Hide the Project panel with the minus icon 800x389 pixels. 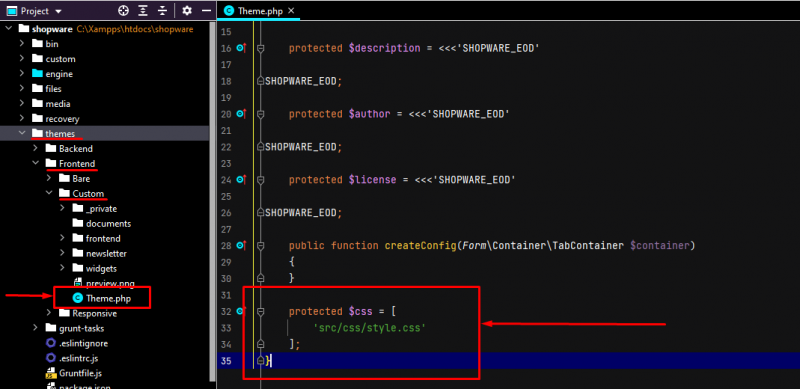click(206, 10)
